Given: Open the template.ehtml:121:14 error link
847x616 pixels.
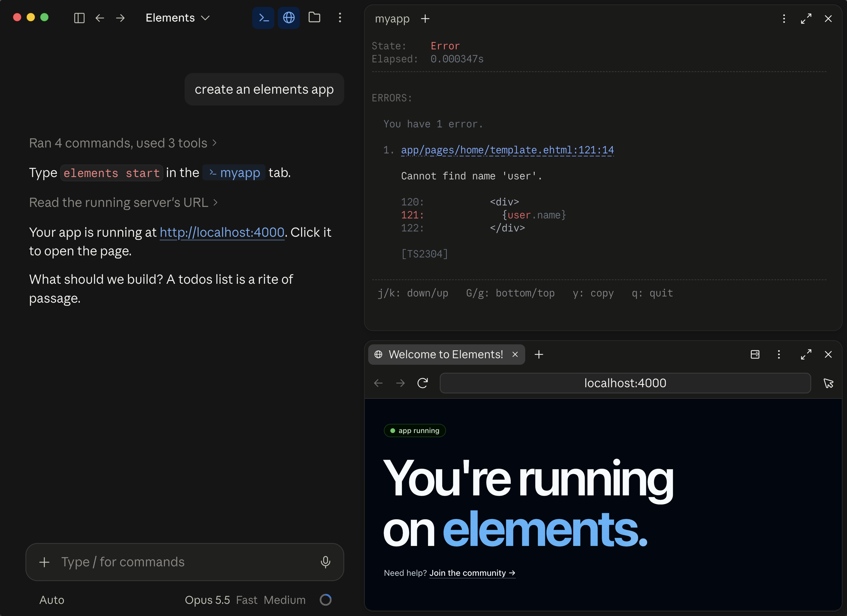Looking at the screenshot, I should (x=507, y=150).
